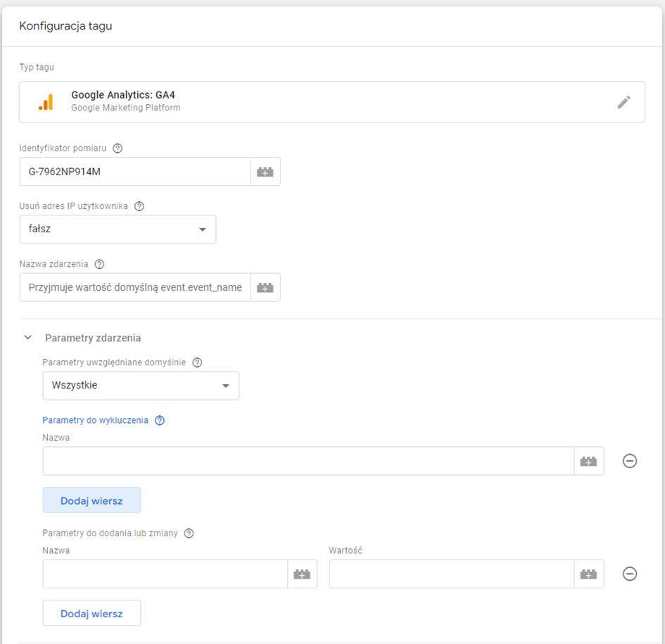
Task: Open variable picker for Identyfikator pomiaru field
Action: pyautogui.click(x=265, y=172)
